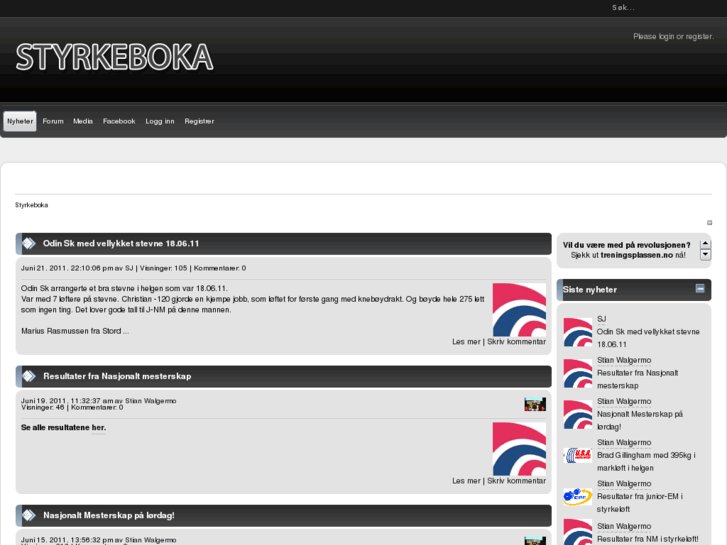Click diamond icon beside Nasjonalt Mesterskap på lørdag

[x=29, y=515]
